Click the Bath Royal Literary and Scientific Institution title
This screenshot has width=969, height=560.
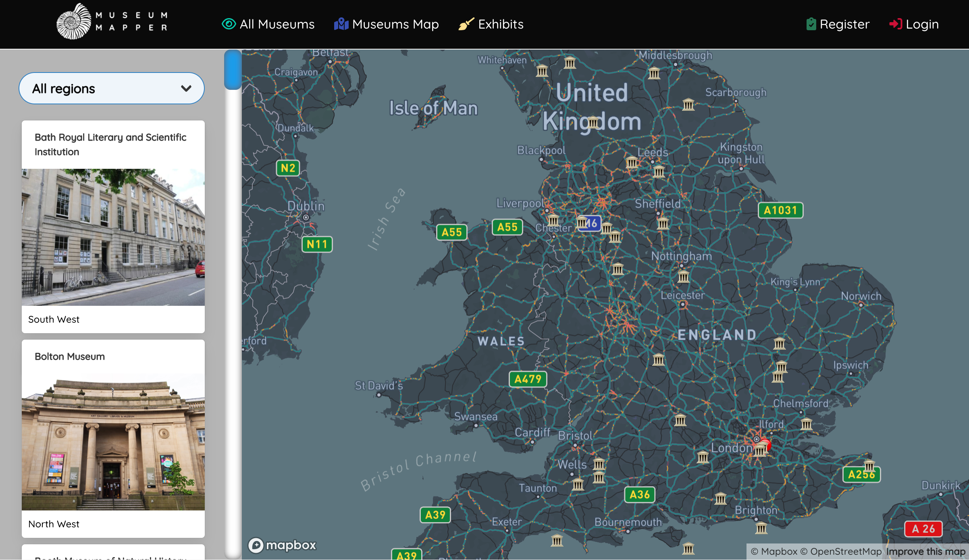(x=110, y=145)
